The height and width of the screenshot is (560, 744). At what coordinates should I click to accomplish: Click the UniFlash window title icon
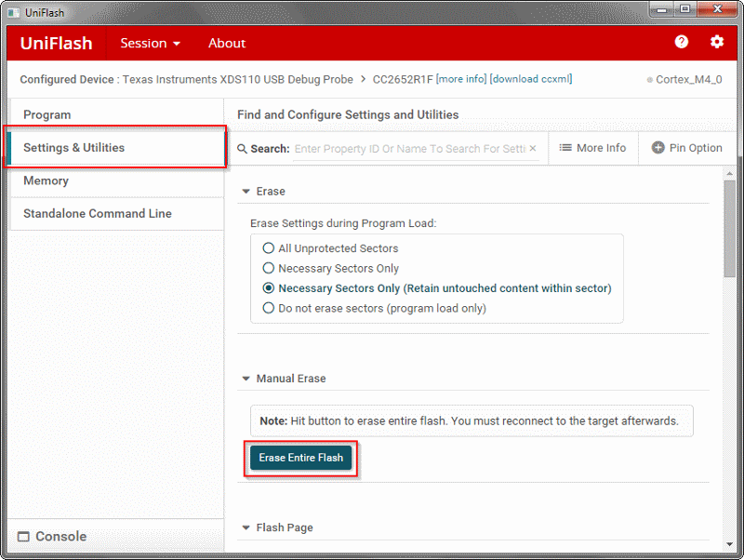[x=12, y=10]
